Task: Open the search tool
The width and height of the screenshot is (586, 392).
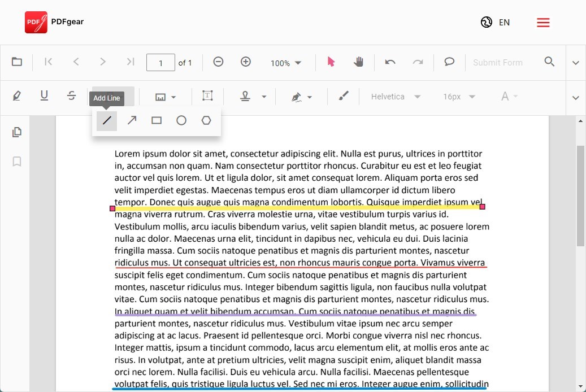Action: coord(549,62)
